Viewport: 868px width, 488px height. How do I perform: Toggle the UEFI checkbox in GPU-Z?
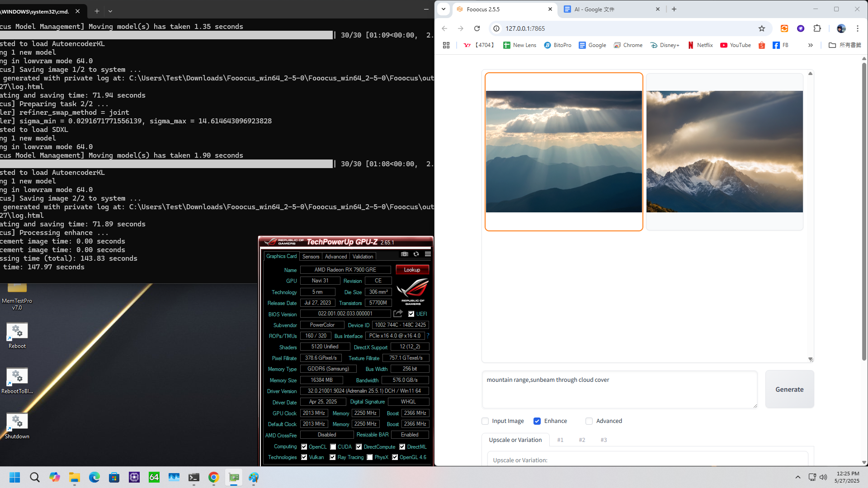411,314
